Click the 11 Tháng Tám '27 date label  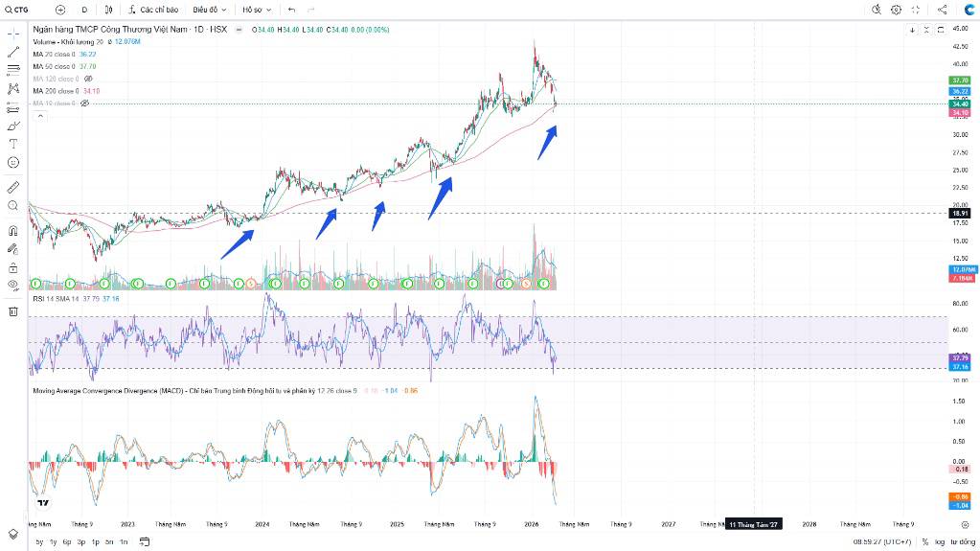754,525
